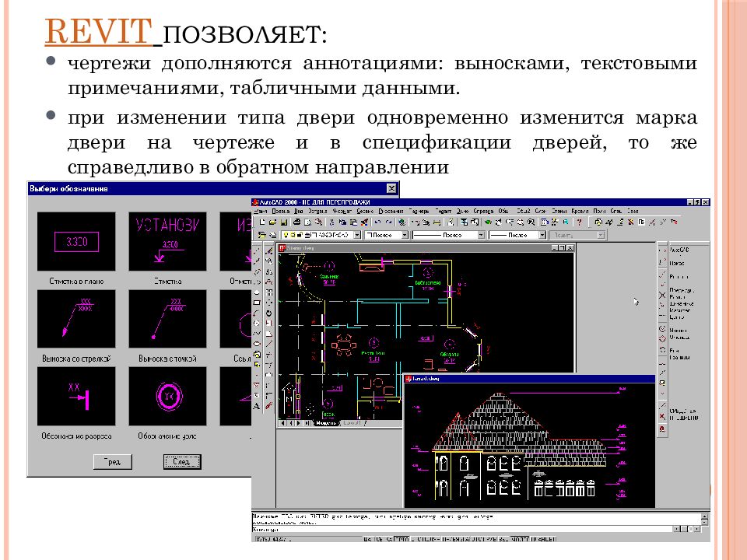This screenshot has width=747, height=560.
Task: Open the Файл menu
Action: (x=261, y=211)
